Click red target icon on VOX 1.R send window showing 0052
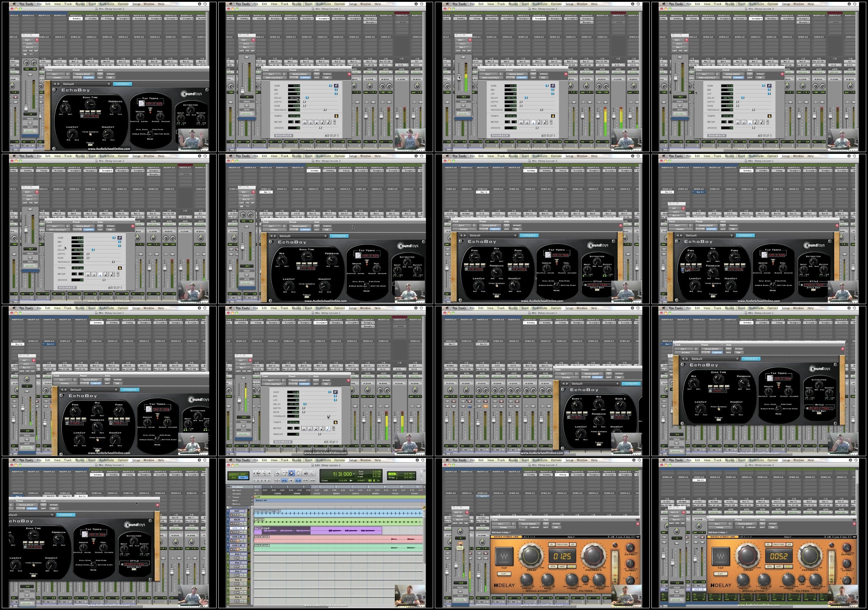868x610 pixels. (x=684, y=512)
